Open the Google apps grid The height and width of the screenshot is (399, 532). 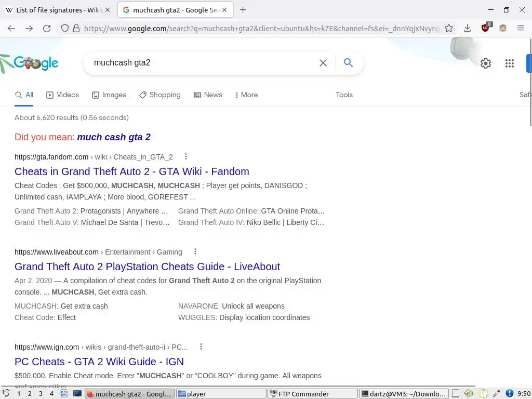[509, 63]
